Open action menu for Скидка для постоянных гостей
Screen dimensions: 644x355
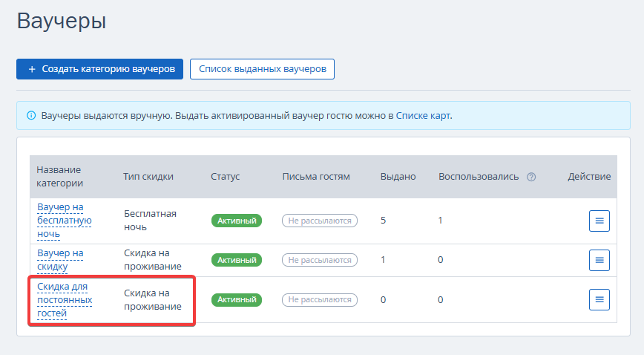(x=599, y=299)
